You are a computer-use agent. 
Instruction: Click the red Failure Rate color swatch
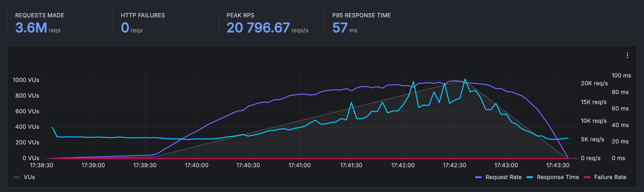click(x=587, y=177)
